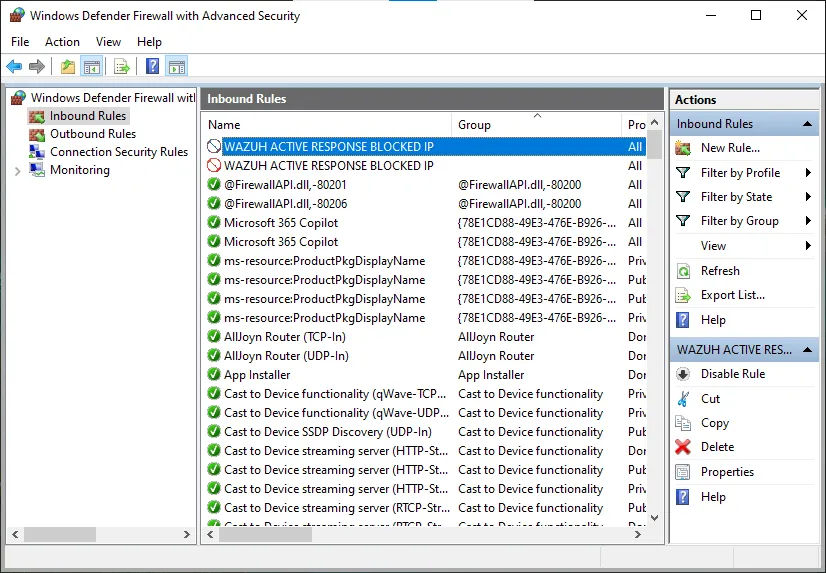Open the Help menu in menu bar
This screenshot has height=573, width=826.
coord(149,42)
